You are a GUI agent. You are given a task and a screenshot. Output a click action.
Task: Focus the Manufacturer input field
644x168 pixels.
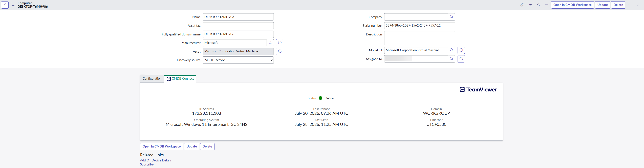[235, 43]
